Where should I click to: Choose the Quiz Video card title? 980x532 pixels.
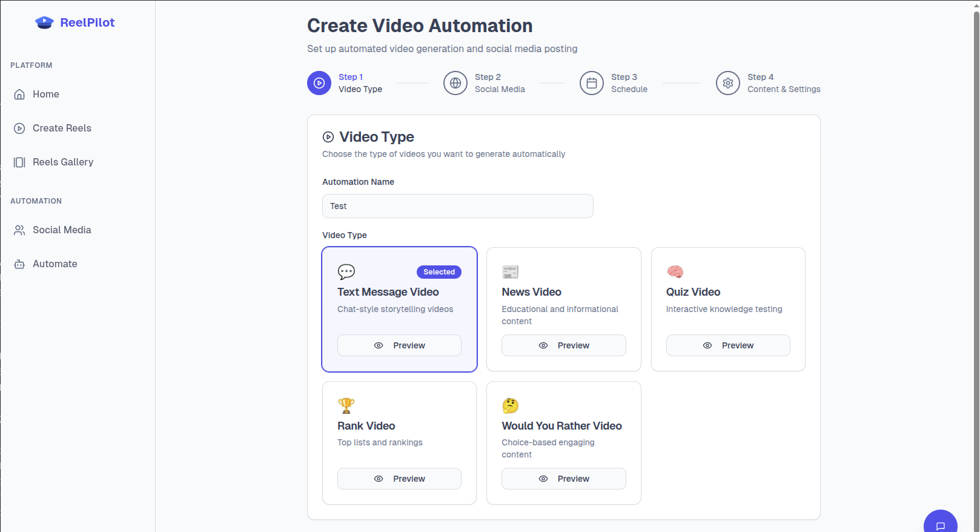[x=693, y=292]
